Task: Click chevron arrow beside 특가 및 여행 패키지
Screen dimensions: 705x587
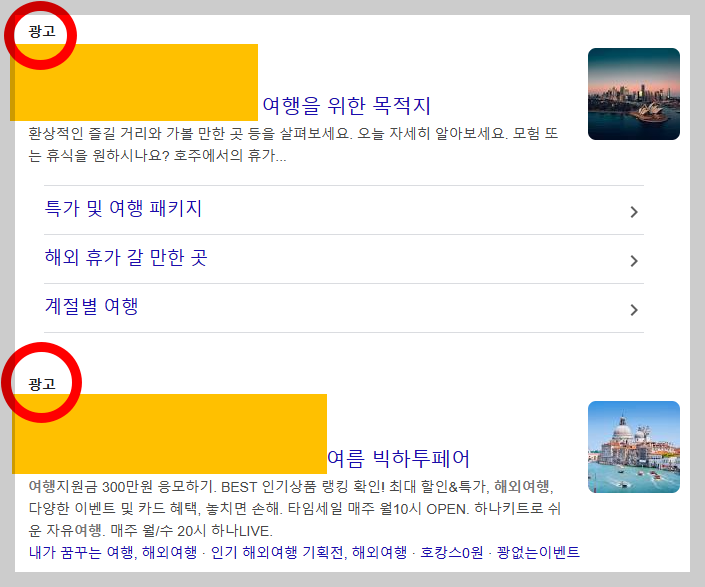Action: point(634,212)
